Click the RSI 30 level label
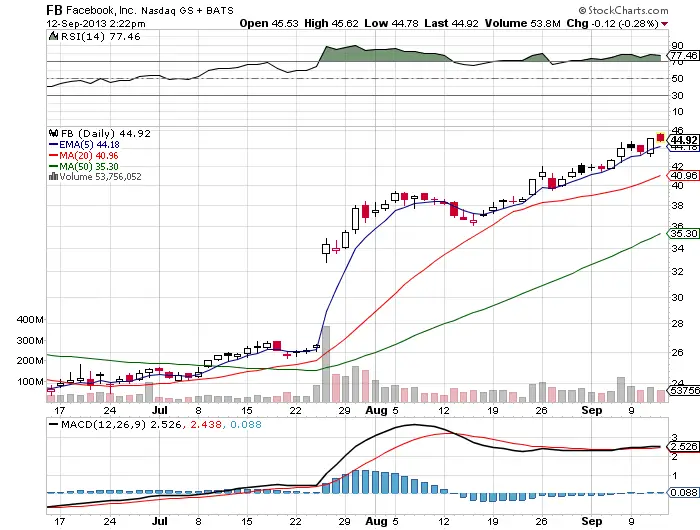This screenshot has width=700, height=530. pos(677,96)
